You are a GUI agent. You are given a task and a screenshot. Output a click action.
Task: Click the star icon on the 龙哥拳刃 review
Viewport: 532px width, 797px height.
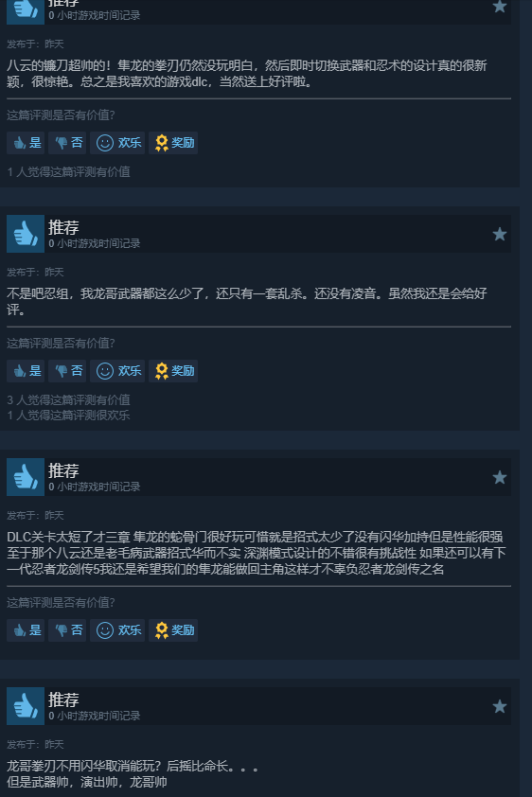point(500,706)
